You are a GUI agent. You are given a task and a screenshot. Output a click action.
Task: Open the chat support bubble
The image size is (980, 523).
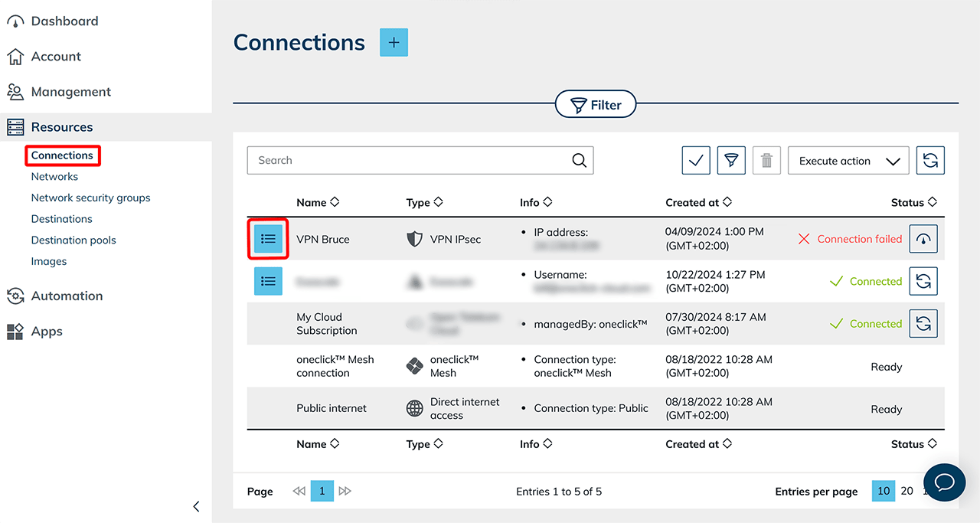944,482
